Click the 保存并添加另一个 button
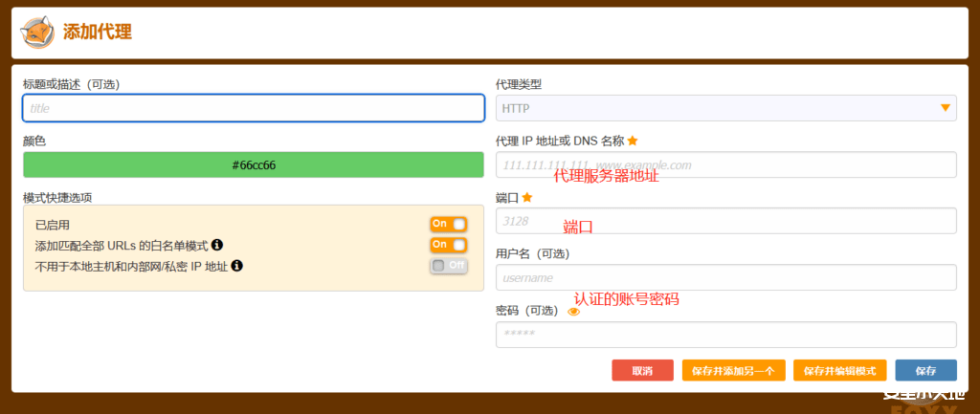The image size is (980, 414). click(734, 370)
